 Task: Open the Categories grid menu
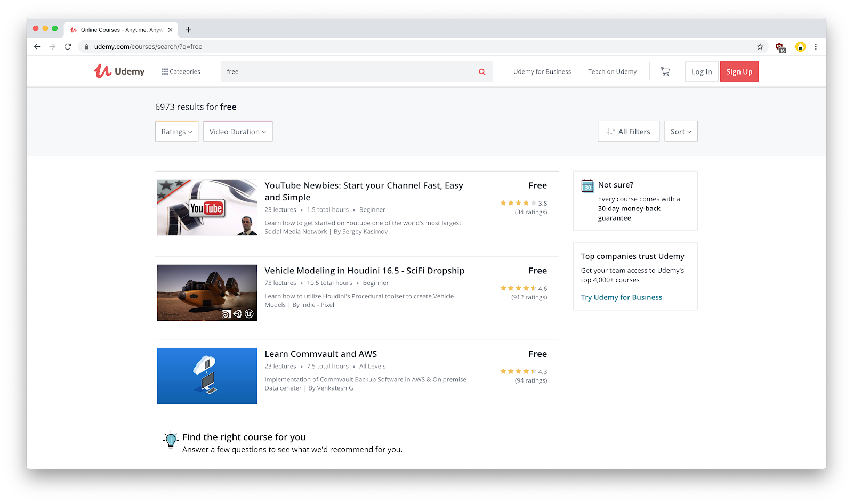coord(181,71)
